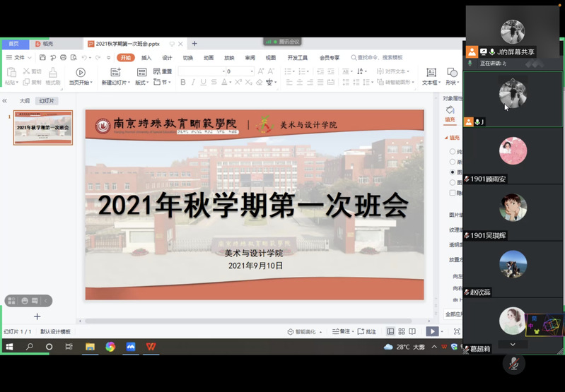Click the add slide plus button below thumbnails
565x392 pixels.
click(37, 316)
